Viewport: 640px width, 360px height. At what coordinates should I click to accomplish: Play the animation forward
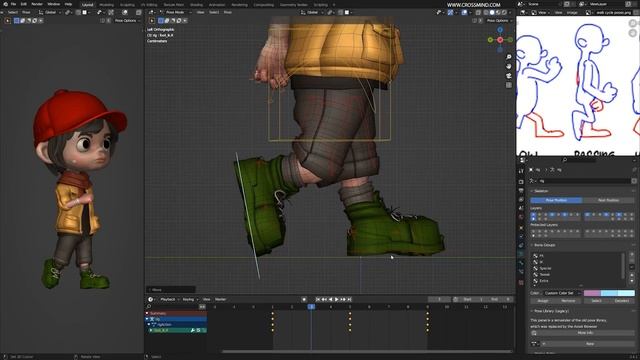[337, 300]
